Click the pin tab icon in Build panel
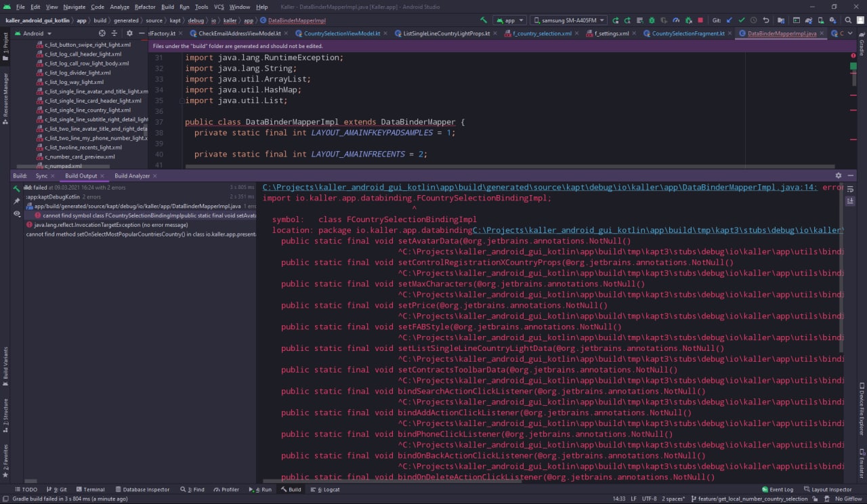 click(17, 201)
